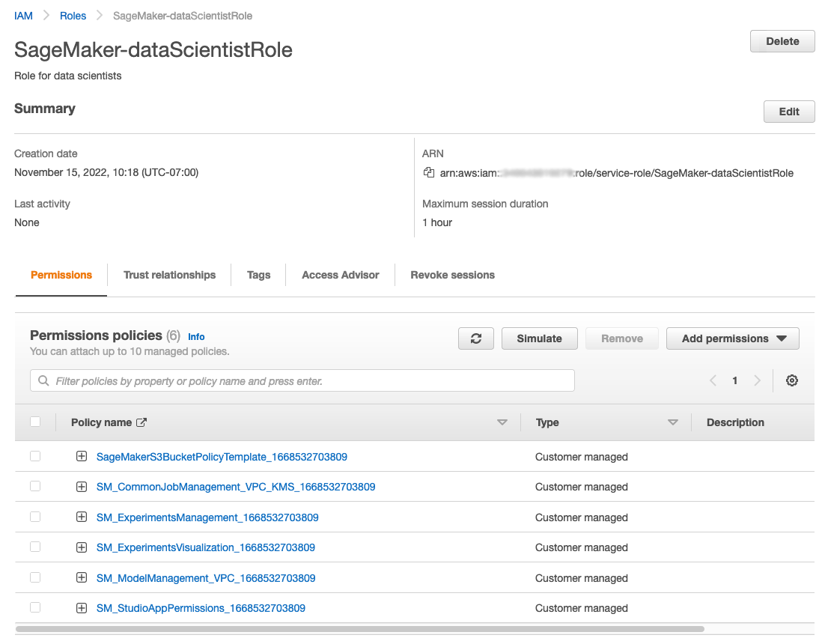Click the 'None' value under Last activity
Viewport: 828px width, 644px height.
26,222
